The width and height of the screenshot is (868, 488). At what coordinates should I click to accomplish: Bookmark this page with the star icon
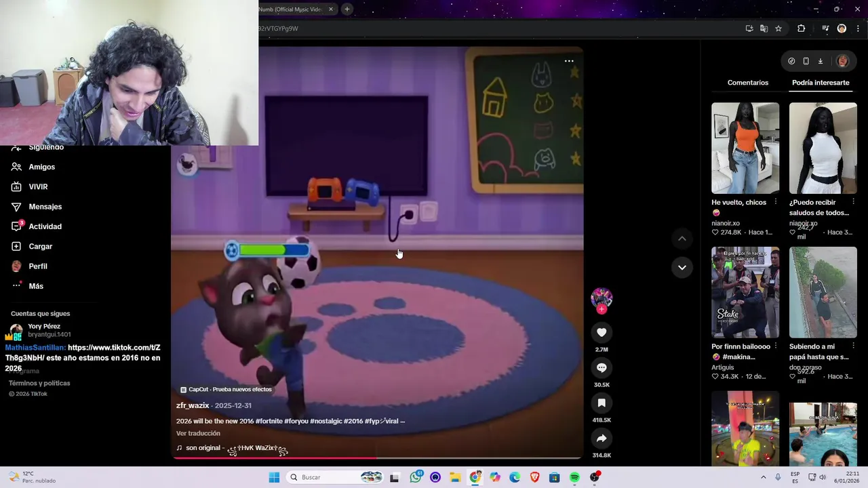point(778,28)
